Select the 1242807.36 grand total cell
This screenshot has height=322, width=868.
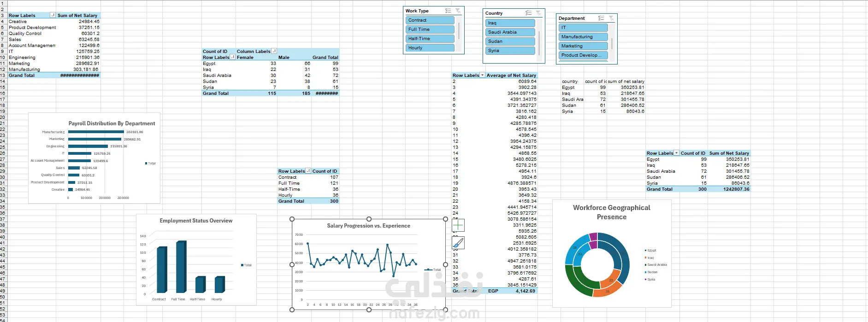(x=729, y=189)
